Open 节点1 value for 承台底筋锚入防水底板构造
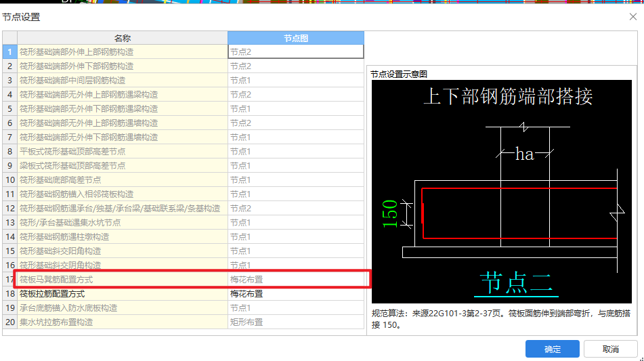Screen dimensions: 644x361 [x=296, y=308]
